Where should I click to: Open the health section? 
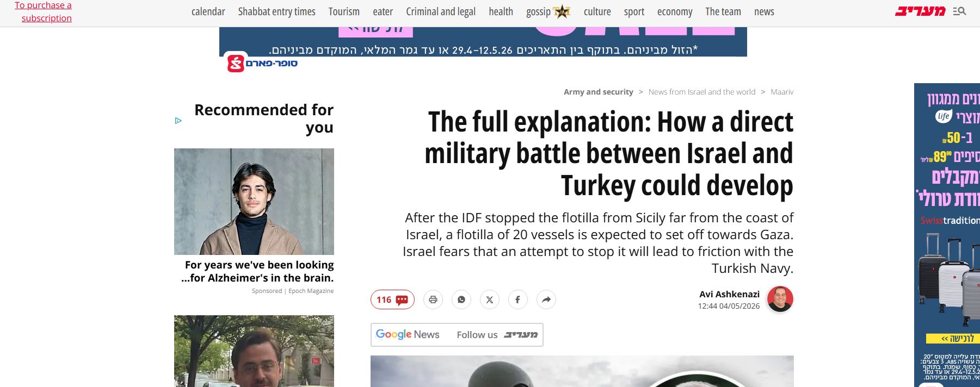[x=501, y=11]
